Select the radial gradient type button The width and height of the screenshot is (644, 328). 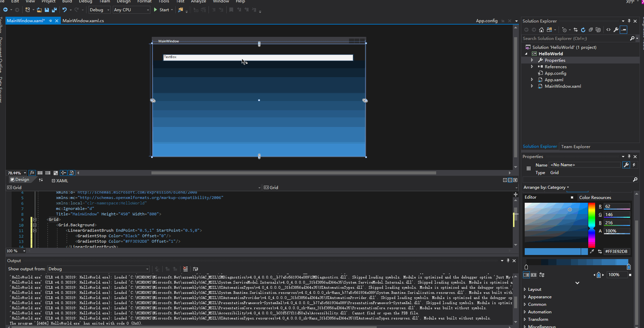[x=534, y=275]
